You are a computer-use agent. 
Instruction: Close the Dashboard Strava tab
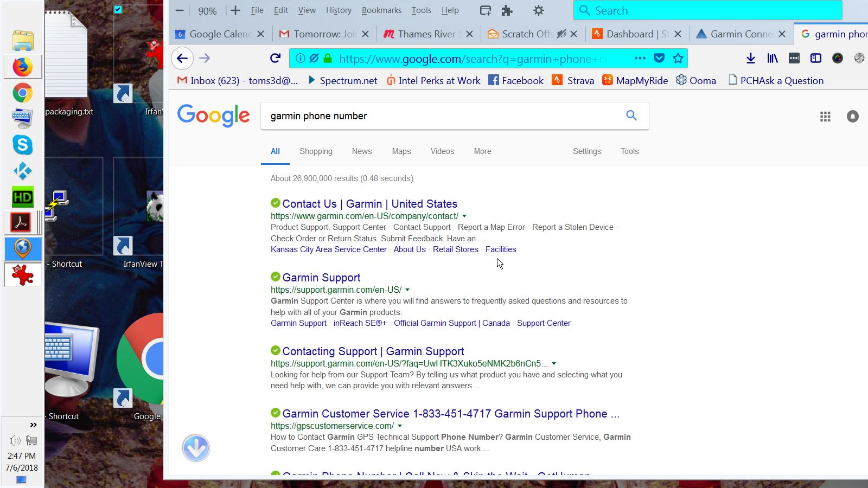coord(678,34)
